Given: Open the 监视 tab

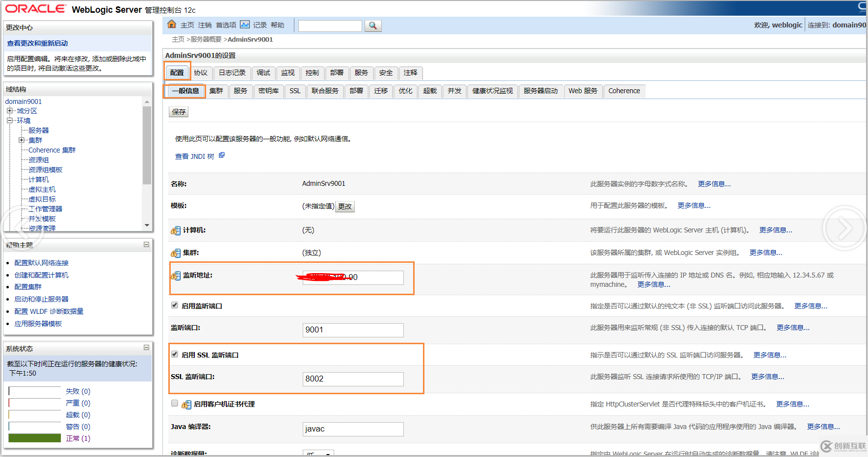Looking at the screenshot, I should [x=288, y=73].
